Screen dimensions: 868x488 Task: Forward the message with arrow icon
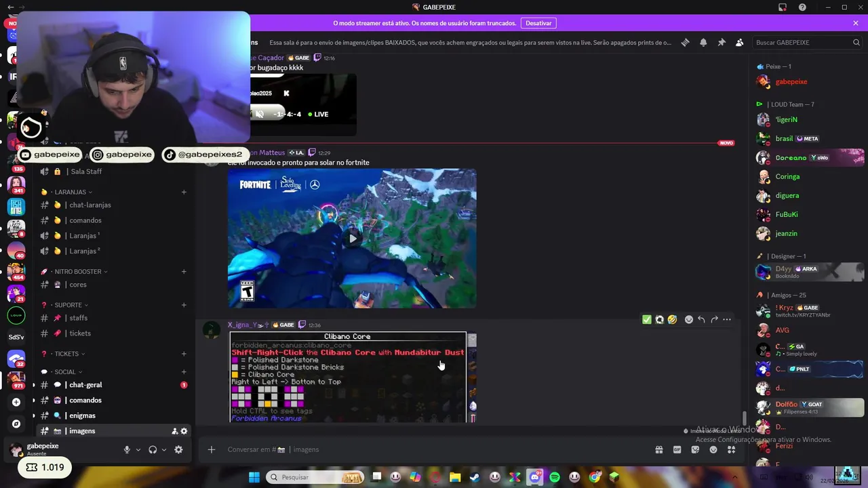(x=715, y=319)
